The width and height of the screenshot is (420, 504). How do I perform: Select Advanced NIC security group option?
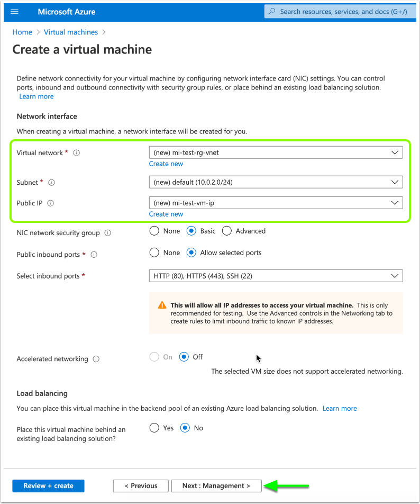pyautogui.click(x=227, y=231)
